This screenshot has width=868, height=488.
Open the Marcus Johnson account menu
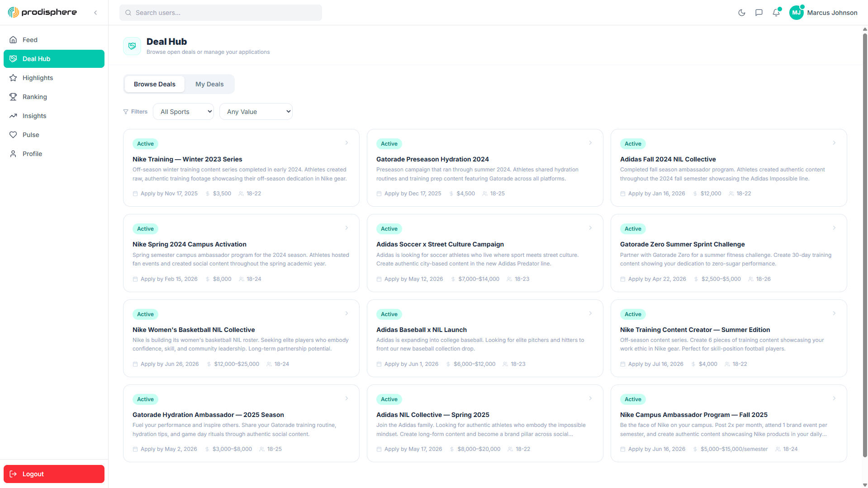823,12
